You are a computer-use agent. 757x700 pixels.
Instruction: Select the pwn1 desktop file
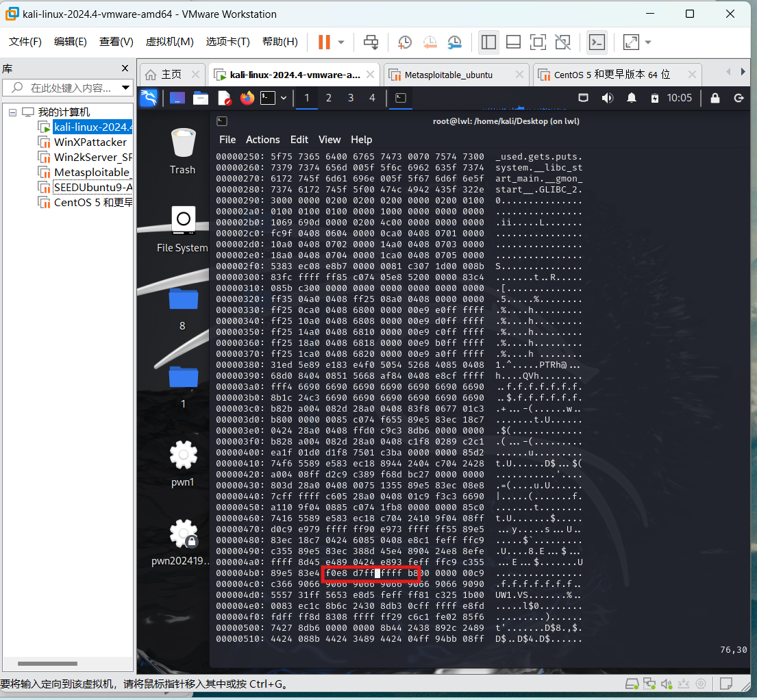click(183, 464)
